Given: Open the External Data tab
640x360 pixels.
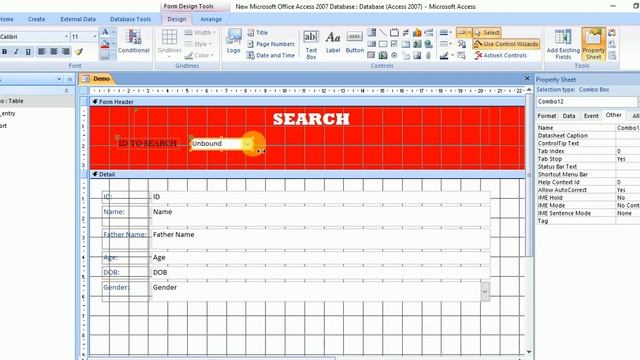Looking at the screenshot, I should pos(78,19).
